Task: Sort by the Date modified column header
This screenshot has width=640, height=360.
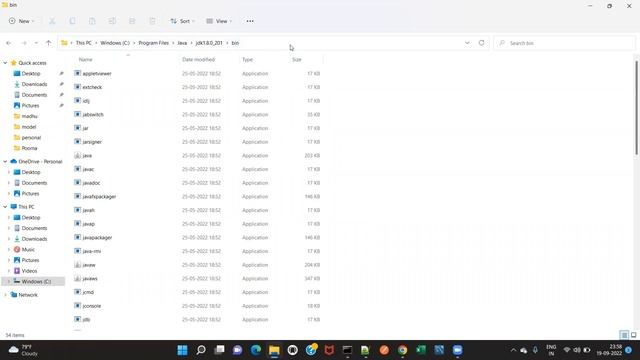Action: tap(198, 60)
